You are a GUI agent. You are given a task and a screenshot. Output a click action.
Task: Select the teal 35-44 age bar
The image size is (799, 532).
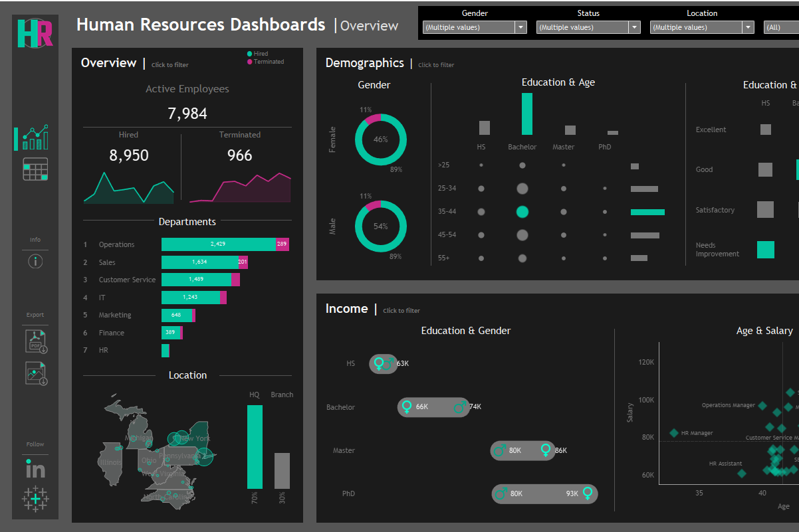[647, 212]
